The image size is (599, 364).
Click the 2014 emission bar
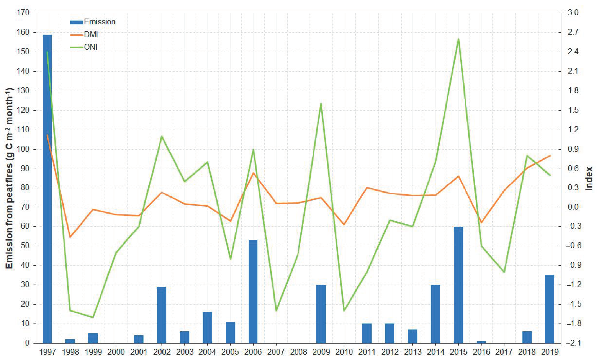(x=435, y=314)
